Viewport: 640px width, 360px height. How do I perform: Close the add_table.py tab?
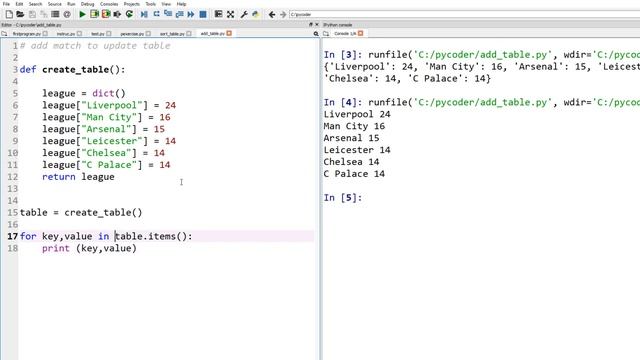[x=229, y=33]
